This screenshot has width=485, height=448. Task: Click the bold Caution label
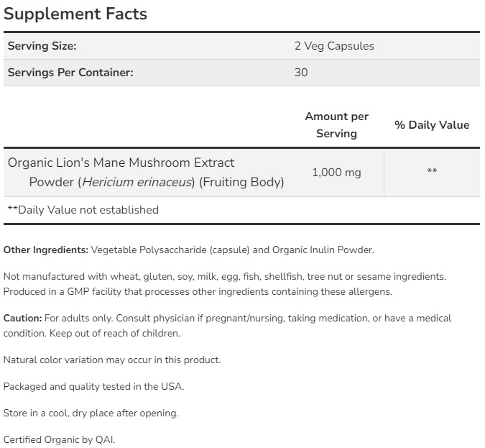[22, 318]
